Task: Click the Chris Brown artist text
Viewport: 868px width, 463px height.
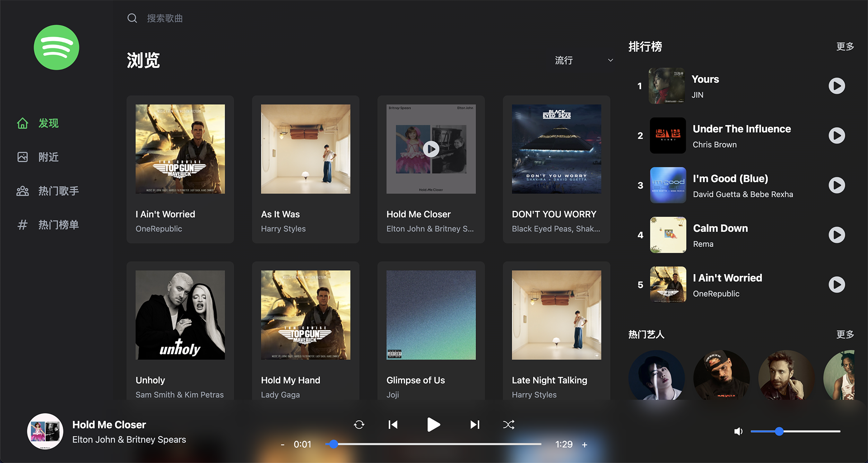Action: click(715, 145)
